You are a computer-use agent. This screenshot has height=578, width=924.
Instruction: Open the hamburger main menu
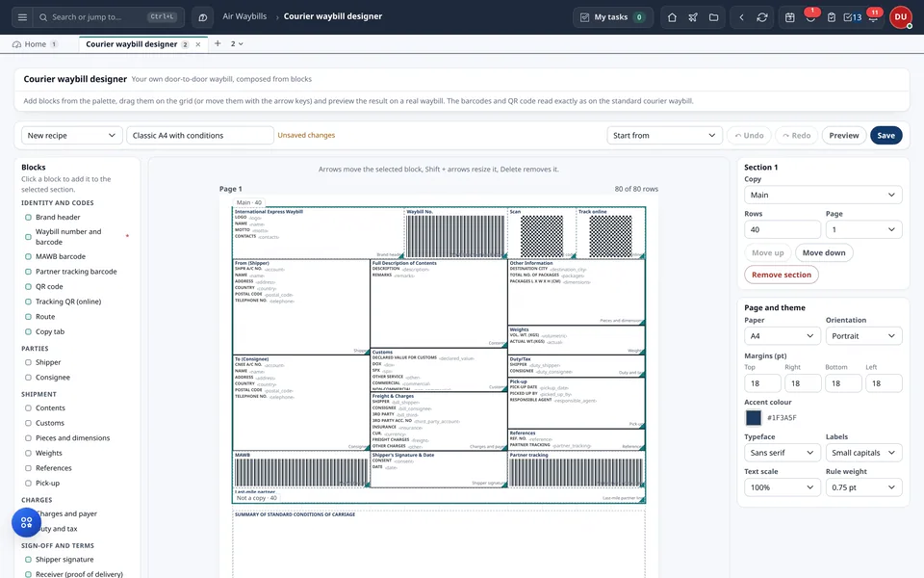click(x=22, y=17)
